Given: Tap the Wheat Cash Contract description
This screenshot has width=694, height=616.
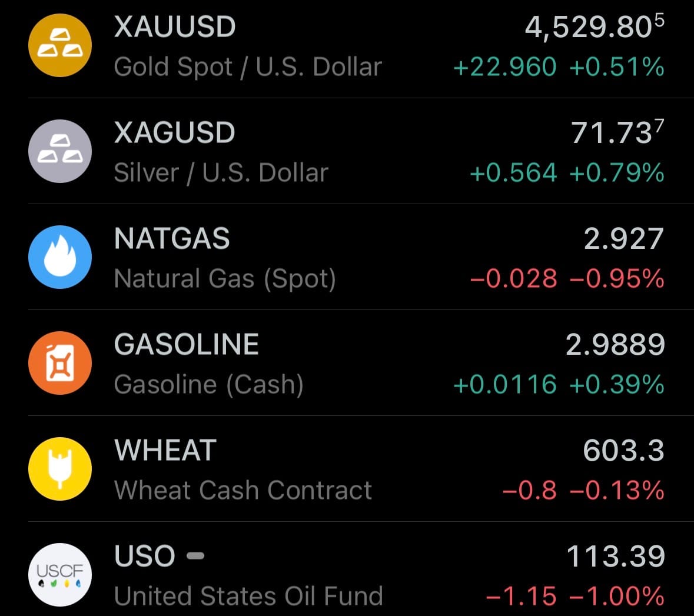Looking at the screenshot, I should point(243,490).
